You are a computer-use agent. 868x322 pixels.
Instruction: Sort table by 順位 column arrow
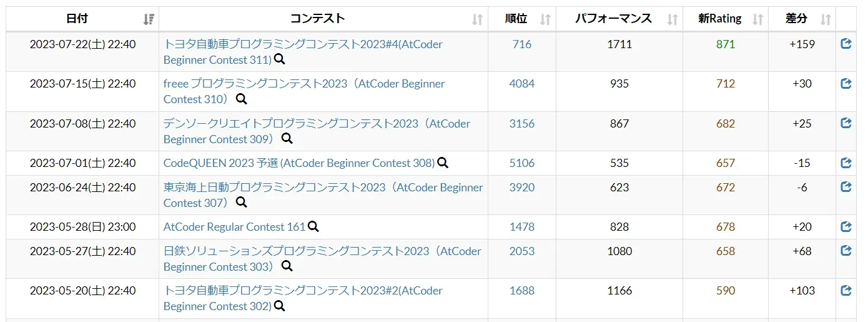point(545,19)
